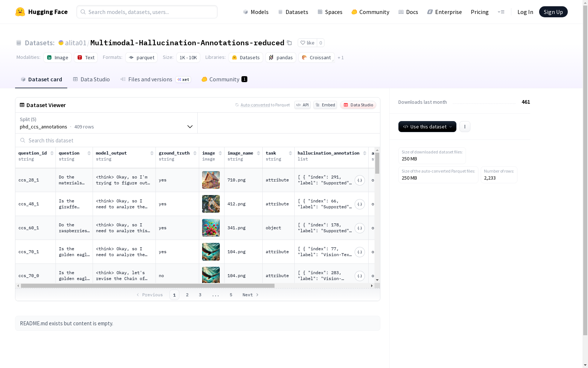
Task: Copy dataset name with copy icon
Action: pos(289,43)
